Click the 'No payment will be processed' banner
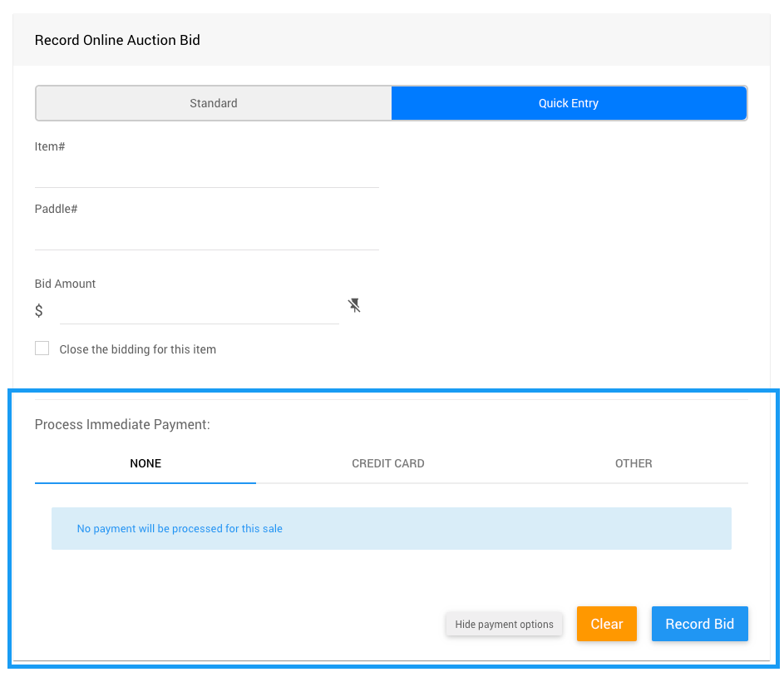 pos(391,528)
